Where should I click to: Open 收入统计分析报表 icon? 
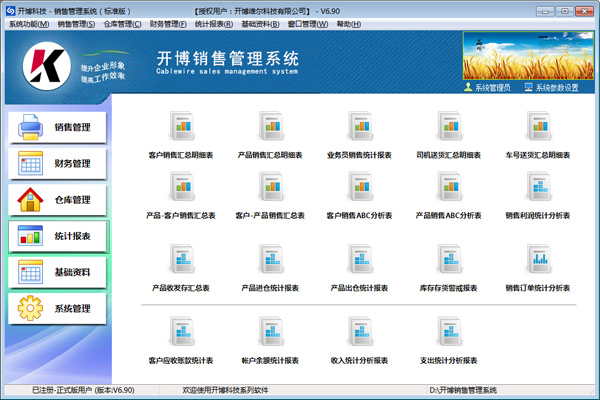360,331
